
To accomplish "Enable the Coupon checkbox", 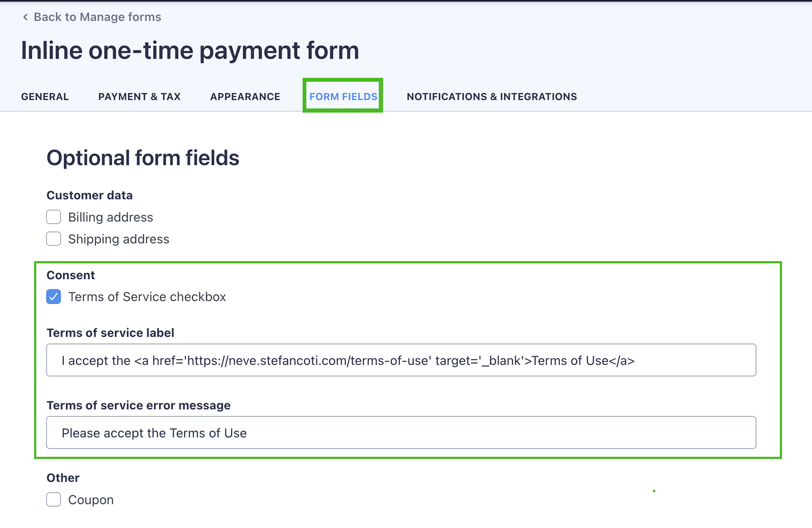I will (x=53, y=500).
